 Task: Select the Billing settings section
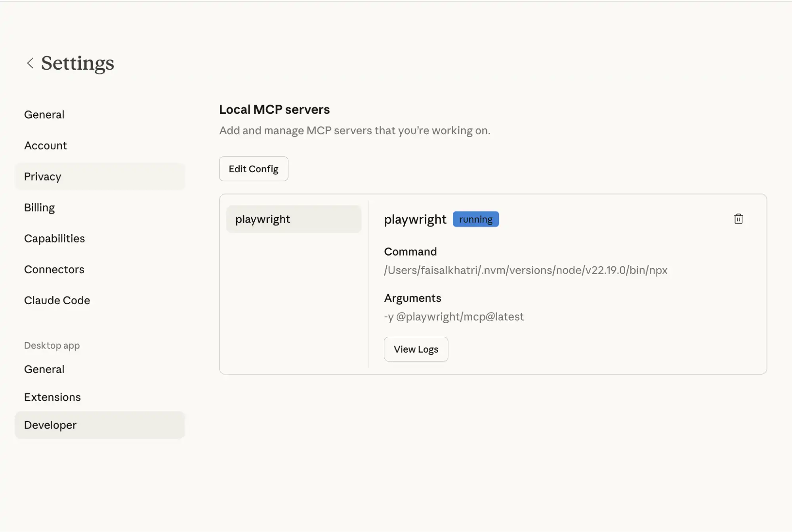(x=39, y=207)
